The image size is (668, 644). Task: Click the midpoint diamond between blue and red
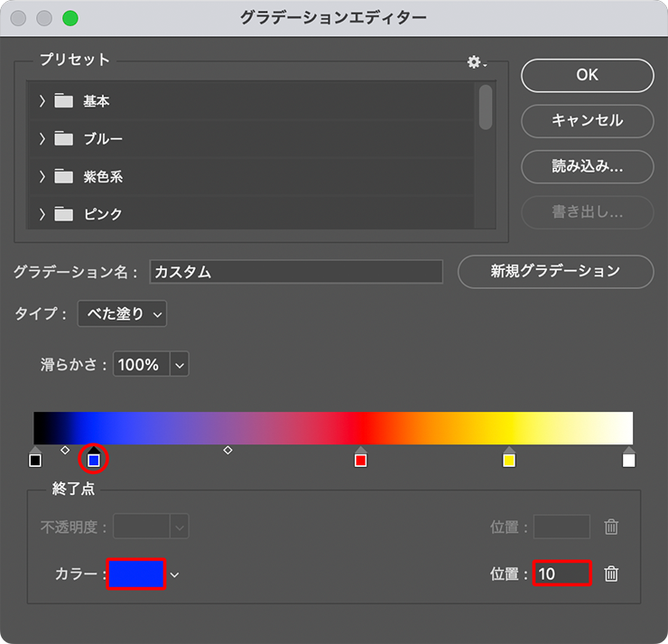tap(227, 449)
